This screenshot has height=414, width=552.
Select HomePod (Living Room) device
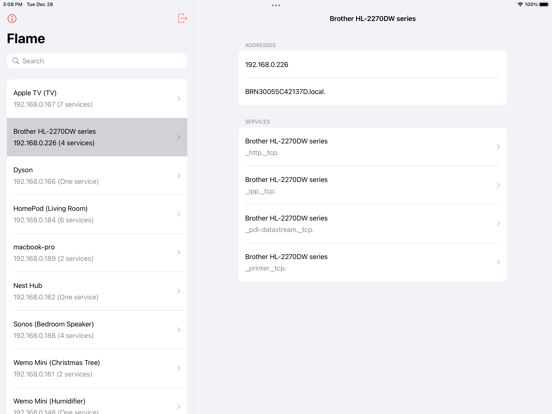(97, 214)
